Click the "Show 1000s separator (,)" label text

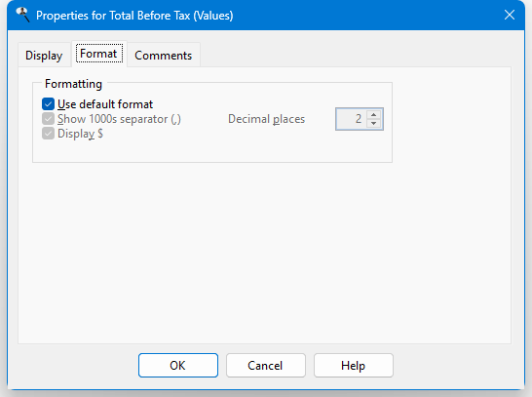click(x=119, y=119)
